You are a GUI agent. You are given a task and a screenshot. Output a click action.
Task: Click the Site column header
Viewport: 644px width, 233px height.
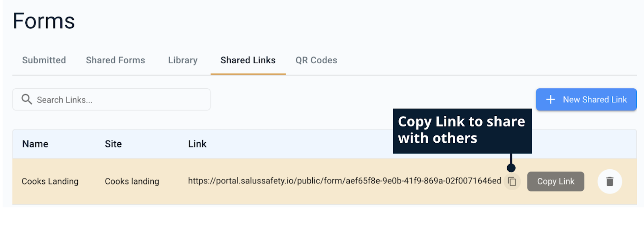pos(113,144)
